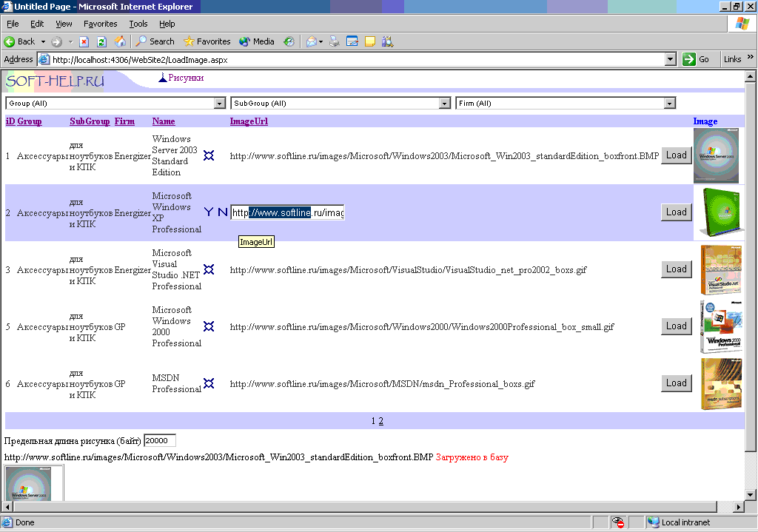Click the Go arrow button
This screenshot has height=532, width=758.
point(689,59)
